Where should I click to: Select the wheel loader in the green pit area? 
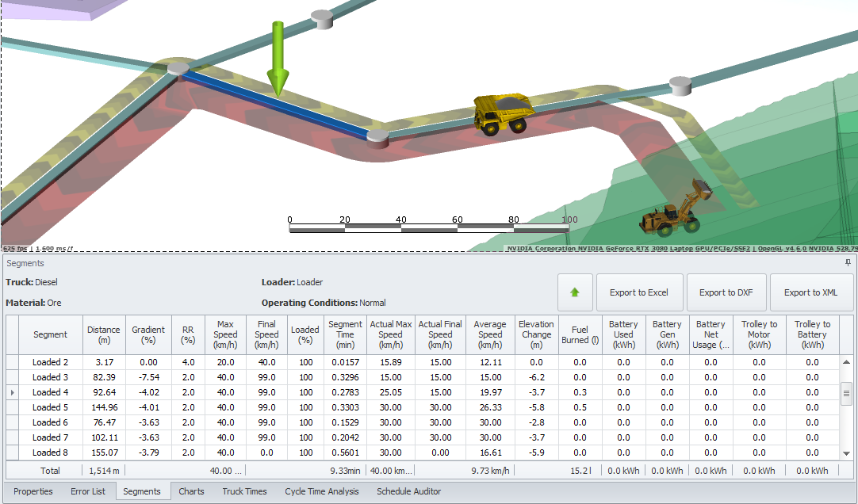(x=676, y=214)
